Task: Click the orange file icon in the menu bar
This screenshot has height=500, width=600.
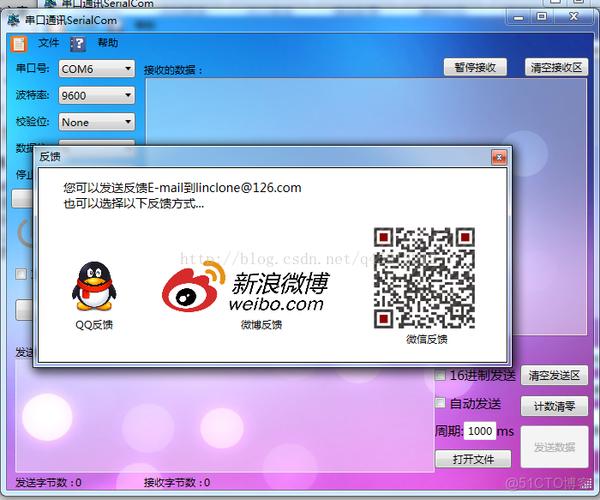Action: point(18,44)
